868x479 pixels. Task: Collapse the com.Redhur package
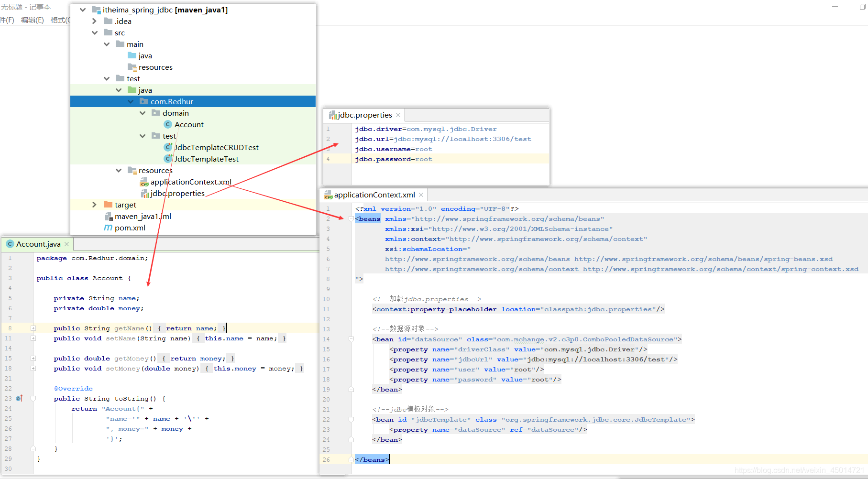pyautogui.click(x=131, y=101)
